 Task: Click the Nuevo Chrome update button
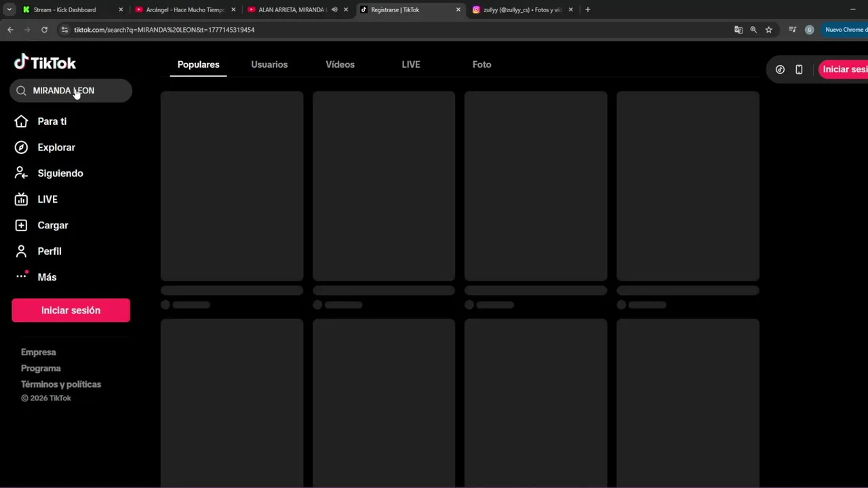(x=845, y=30)
